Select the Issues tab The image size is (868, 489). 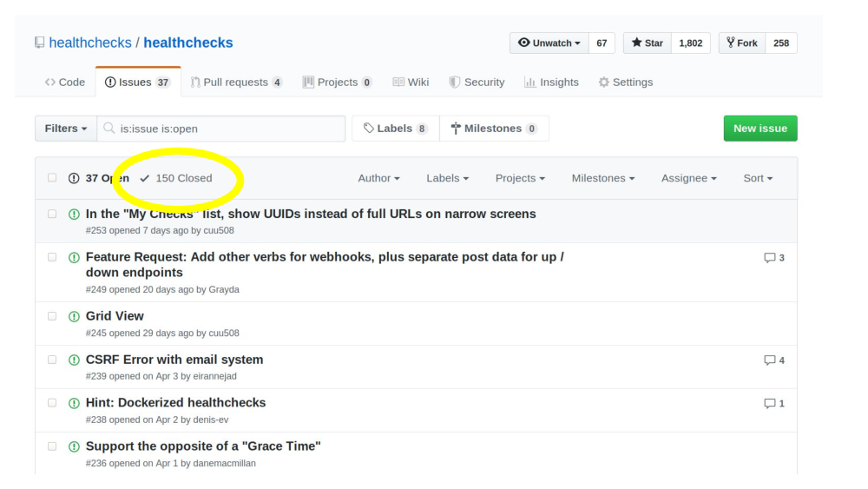click(138, 82)
